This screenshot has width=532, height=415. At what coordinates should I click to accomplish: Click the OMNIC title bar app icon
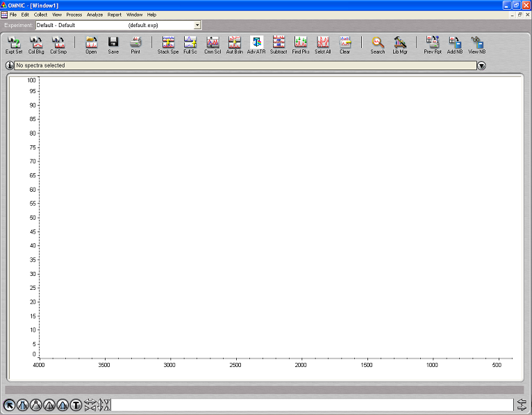tap(3, 6)
